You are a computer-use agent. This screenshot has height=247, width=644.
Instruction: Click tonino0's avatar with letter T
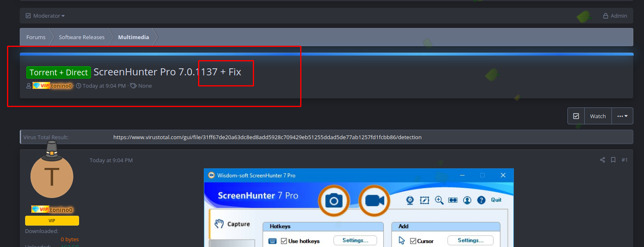coord(52,177)
